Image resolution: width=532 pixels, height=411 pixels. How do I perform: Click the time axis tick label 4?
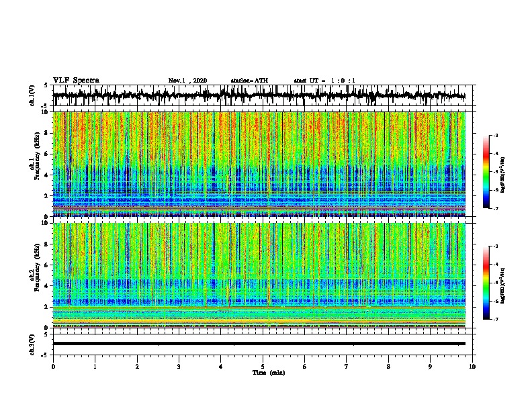click(x=221, y=367)
